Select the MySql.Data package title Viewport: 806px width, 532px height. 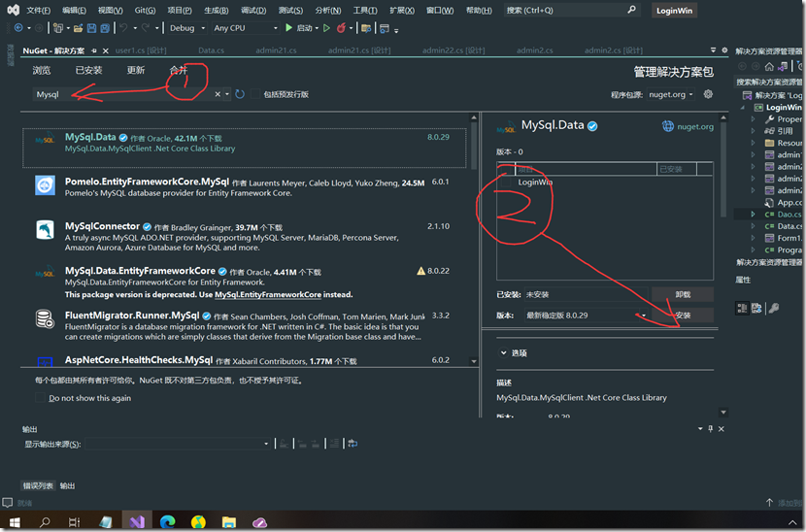pos(90,137)
